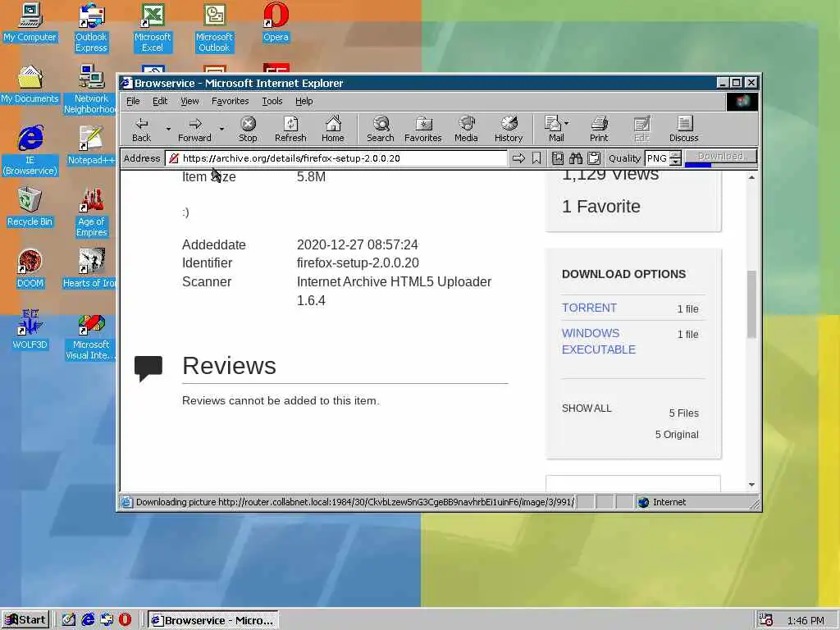Select the DOOM desktop shortcut
Screen dimensions: 840x630
point(30,269)
